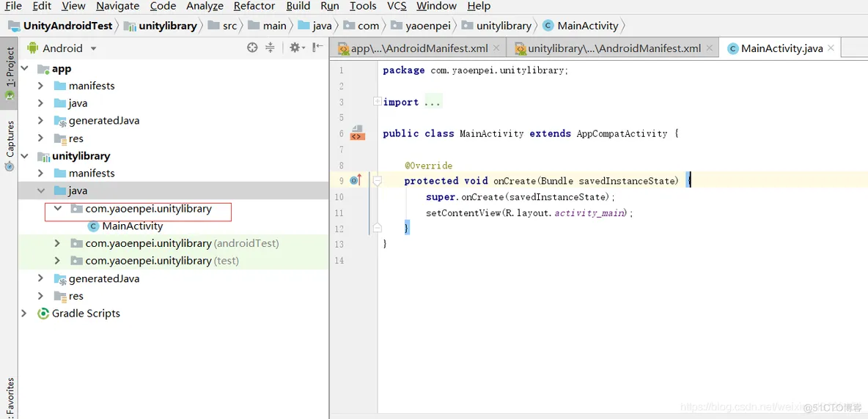Click the unitylibrary module breadcrumb

[161, 26]
